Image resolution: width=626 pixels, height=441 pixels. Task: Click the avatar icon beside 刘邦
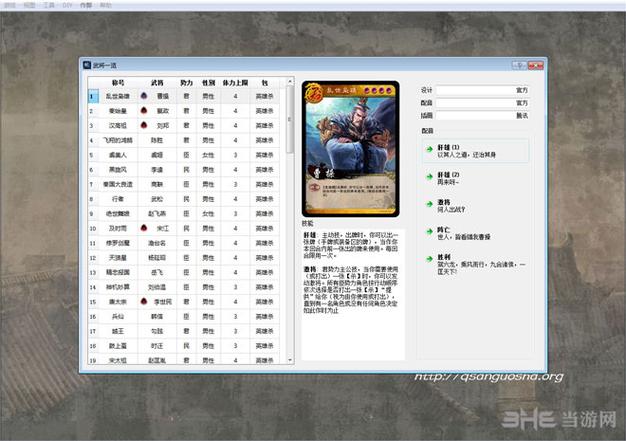(143, 127)
